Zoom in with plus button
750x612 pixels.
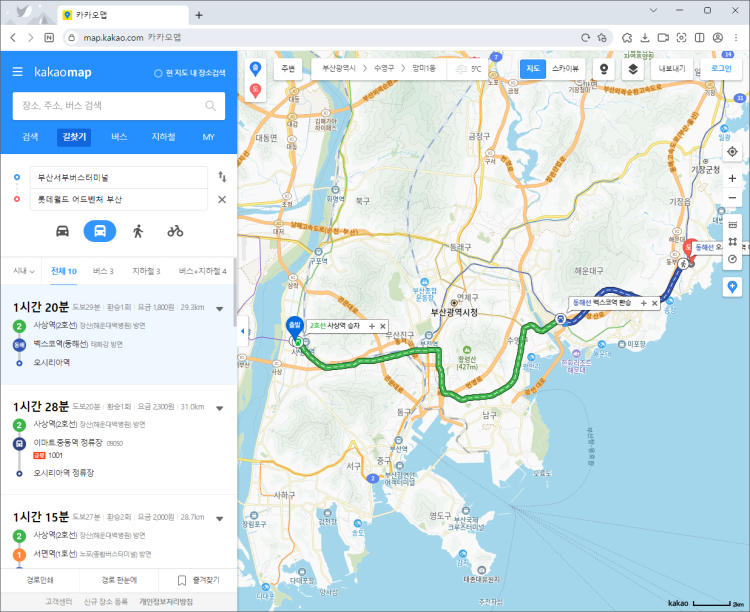pyautogui.click(x=732, y=178)
